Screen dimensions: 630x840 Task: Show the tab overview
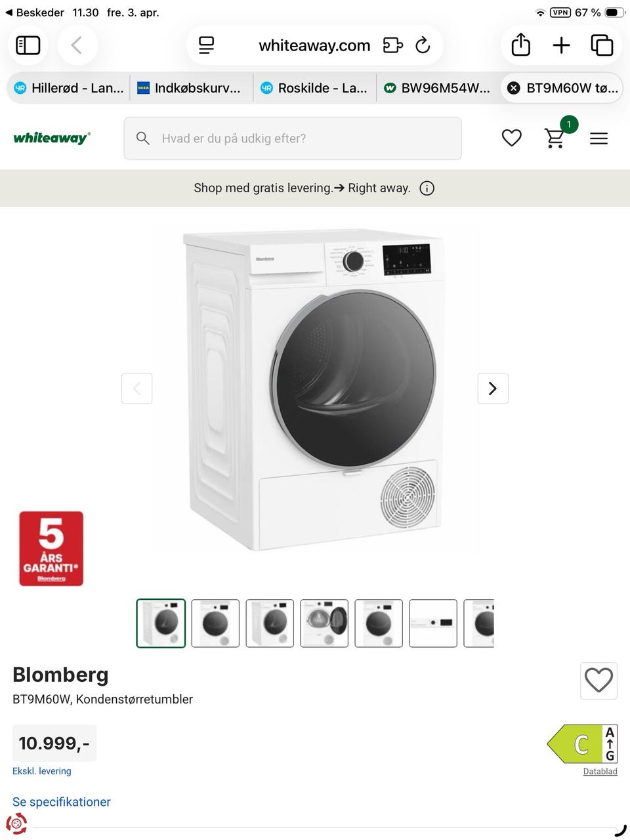coord(602,45)
